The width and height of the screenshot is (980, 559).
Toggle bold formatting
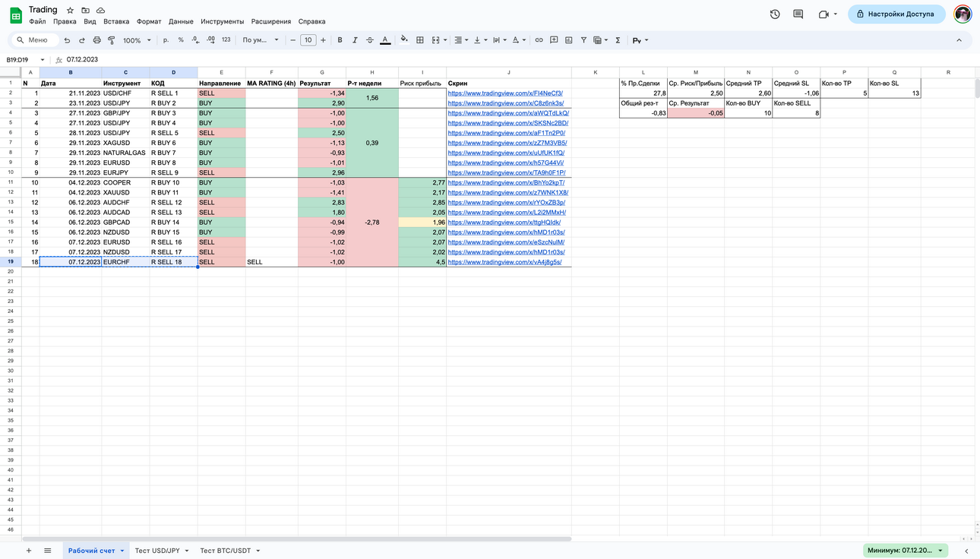[340, 40]
